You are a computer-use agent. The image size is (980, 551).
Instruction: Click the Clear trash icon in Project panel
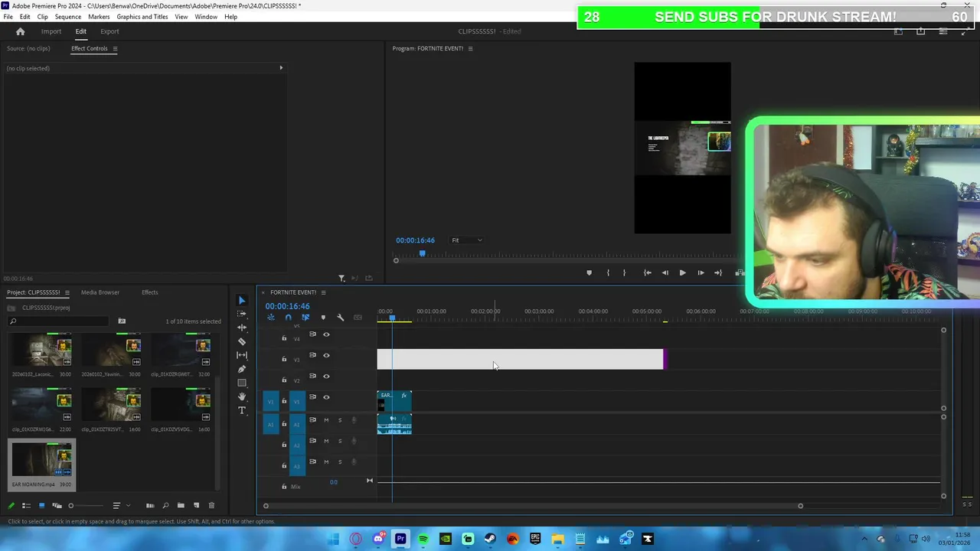212,505
